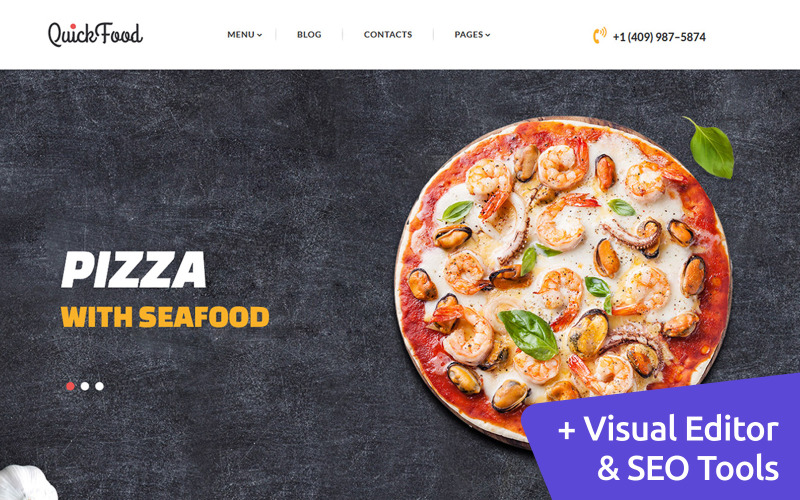Screen dimensions: 800x500
Task: Call the +1 (409) 987-5874 number
Action: coord(659,37)
